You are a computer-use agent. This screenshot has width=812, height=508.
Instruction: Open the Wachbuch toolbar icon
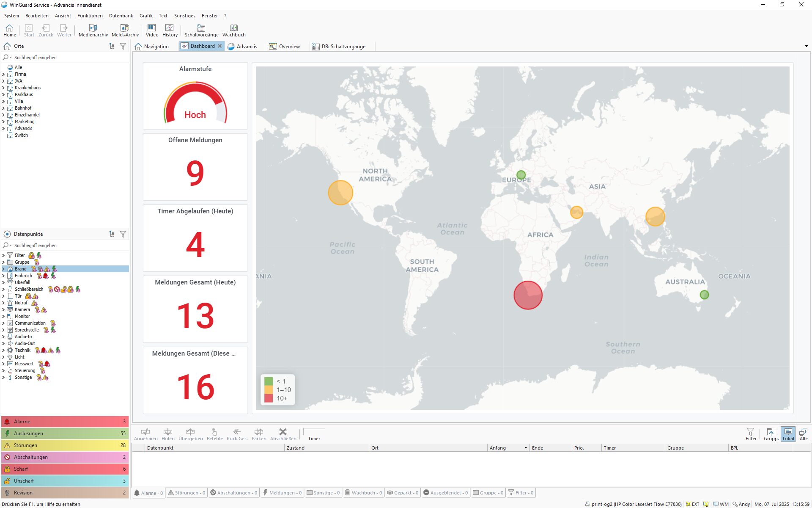[x=234, y=30]
